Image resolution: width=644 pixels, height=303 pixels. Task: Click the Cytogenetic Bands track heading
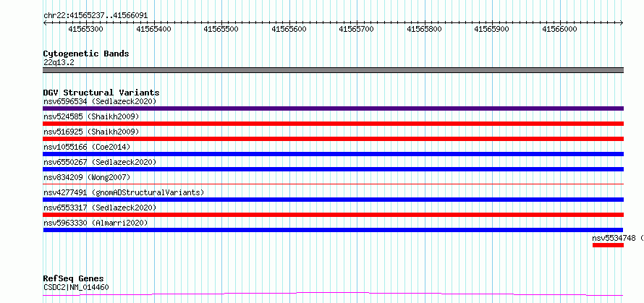(86, 54)
